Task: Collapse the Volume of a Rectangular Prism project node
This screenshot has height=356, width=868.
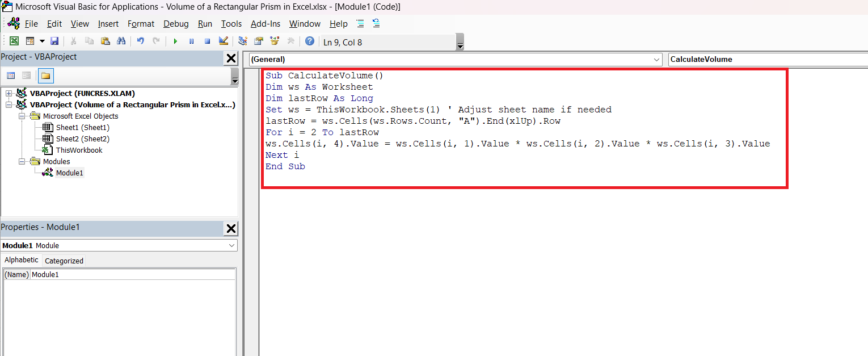Action: 9,104
